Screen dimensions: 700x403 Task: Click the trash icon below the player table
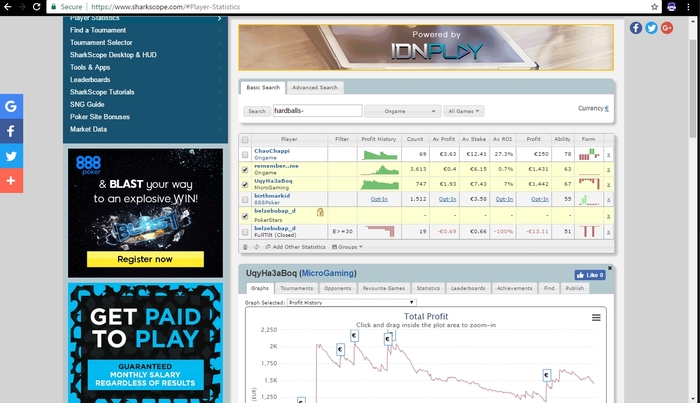click(x=245, y=247)
